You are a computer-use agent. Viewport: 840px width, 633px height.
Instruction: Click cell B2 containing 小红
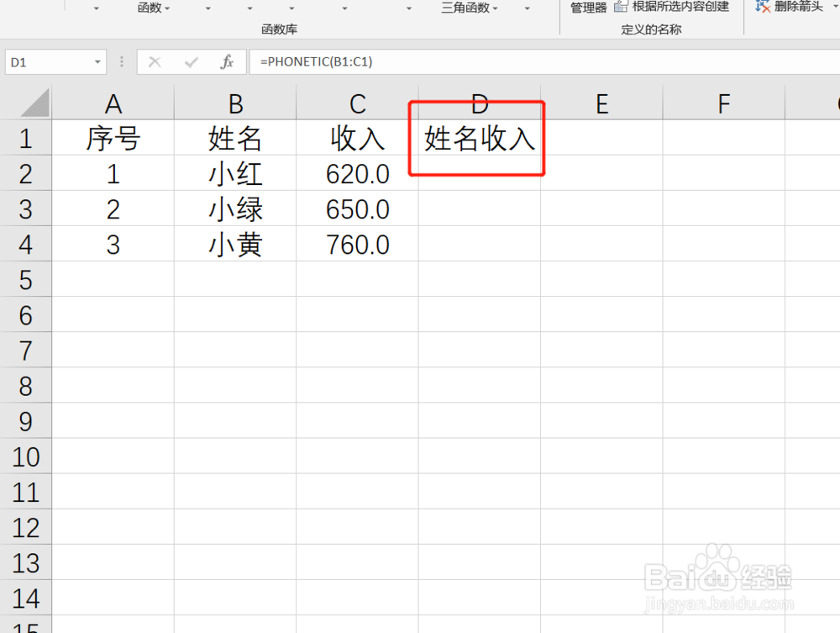click(235, 173)
